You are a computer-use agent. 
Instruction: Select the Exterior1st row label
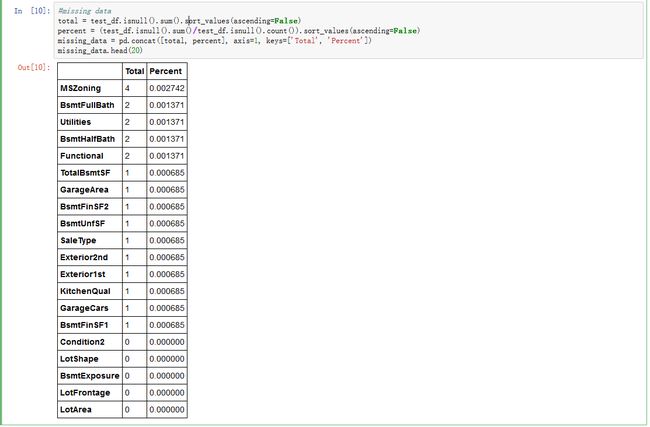click(82, 274)
